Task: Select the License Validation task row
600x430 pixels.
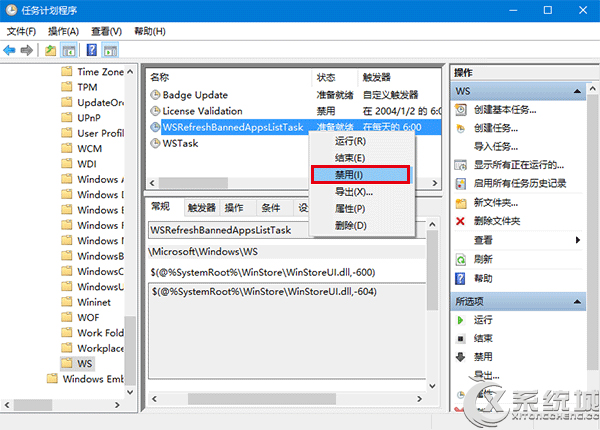Action: pos(294,111)
